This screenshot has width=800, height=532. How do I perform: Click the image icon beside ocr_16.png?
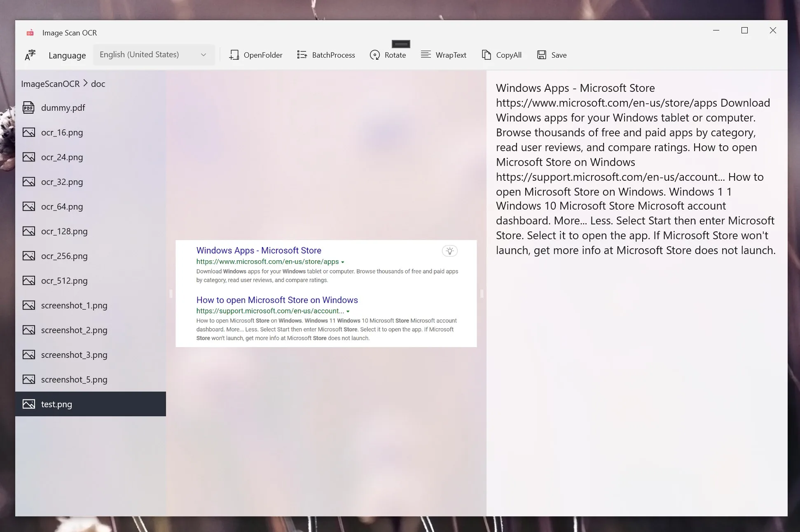tap(28, 132)
